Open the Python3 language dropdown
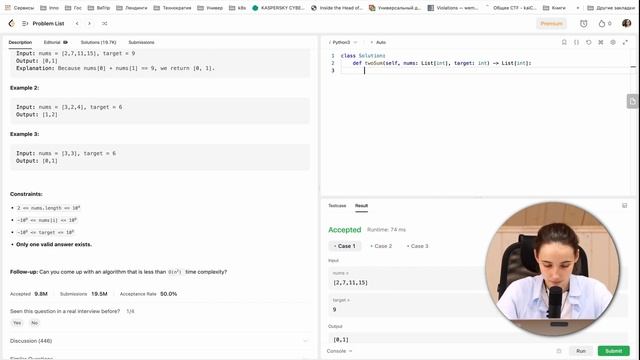Image resolution: width=640 pixels, height=360 pixels. click(343, 42)
